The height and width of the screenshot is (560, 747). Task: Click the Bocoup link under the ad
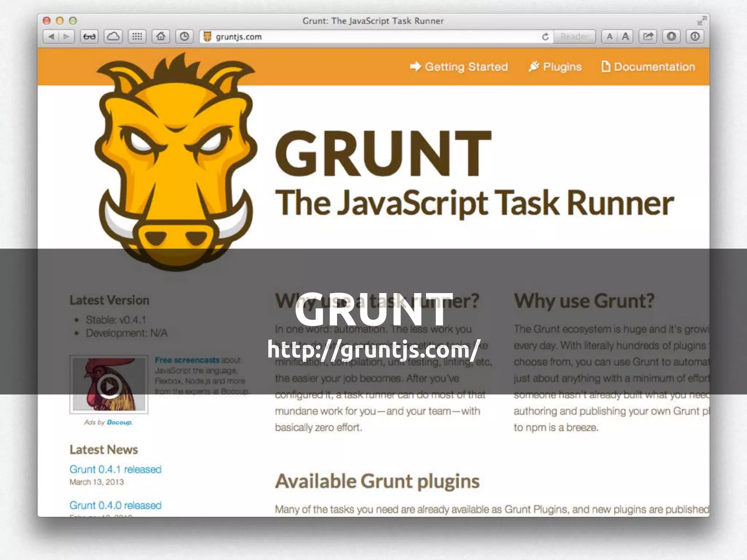click(119, 422)
